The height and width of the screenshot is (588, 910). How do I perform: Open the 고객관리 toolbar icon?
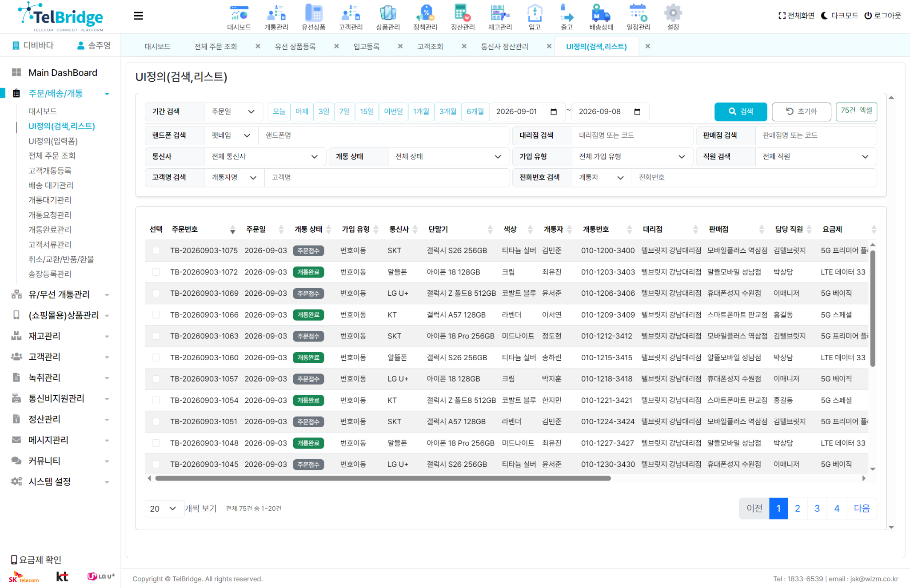pos(351,17)
